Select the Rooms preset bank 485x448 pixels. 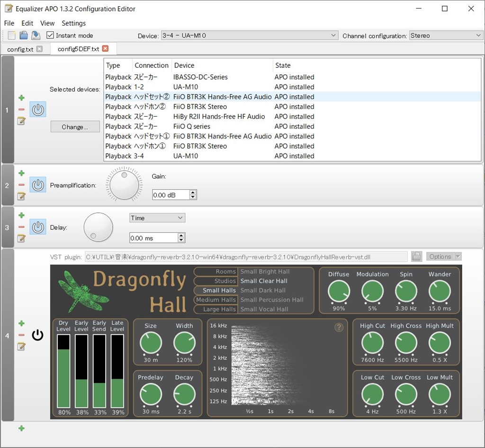pos(216,272)
